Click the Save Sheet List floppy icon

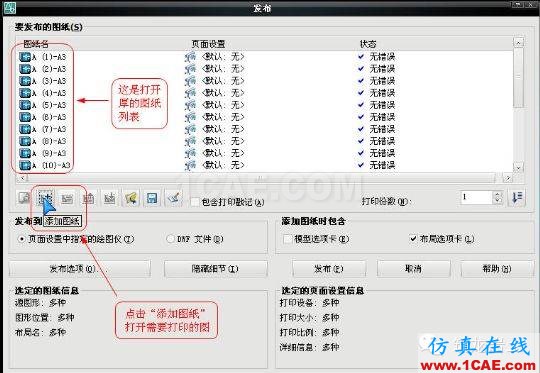(152, 198)
